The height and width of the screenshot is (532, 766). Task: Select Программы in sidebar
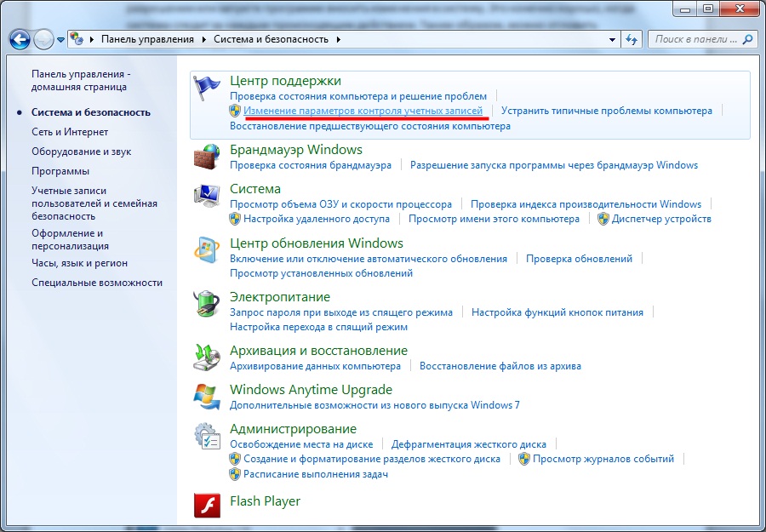[60, 171]
